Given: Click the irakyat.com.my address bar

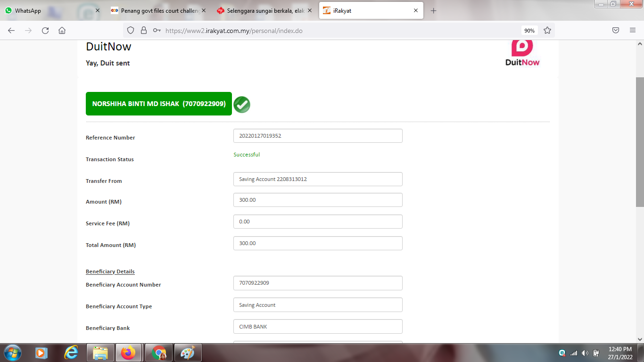Looking at the screenshot, I should 339,31.
